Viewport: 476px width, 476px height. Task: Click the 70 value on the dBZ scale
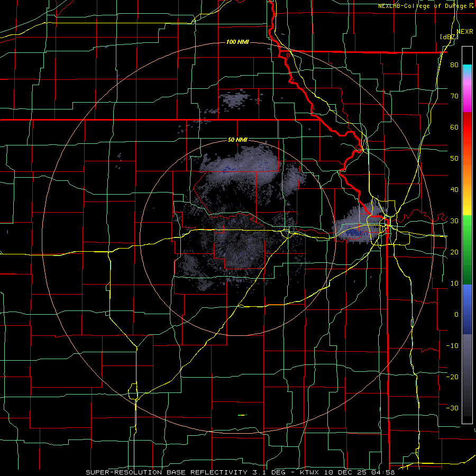[454, 96]
